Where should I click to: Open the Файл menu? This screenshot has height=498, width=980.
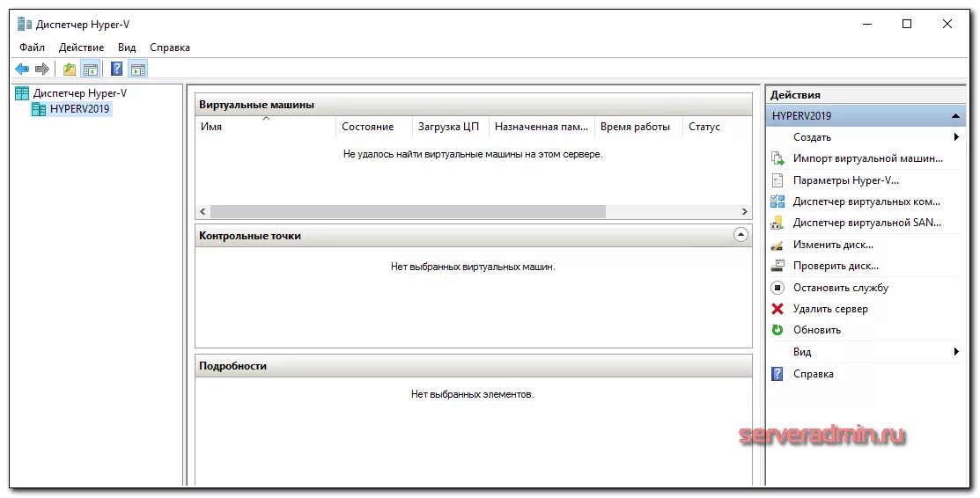click(x=32, y=48)
